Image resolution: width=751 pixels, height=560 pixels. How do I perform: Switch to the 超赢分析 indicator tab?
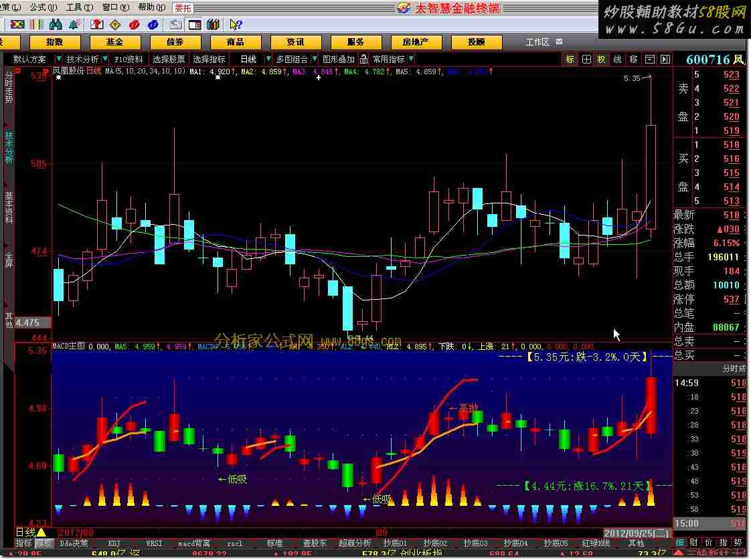click(x=355, y=543)
